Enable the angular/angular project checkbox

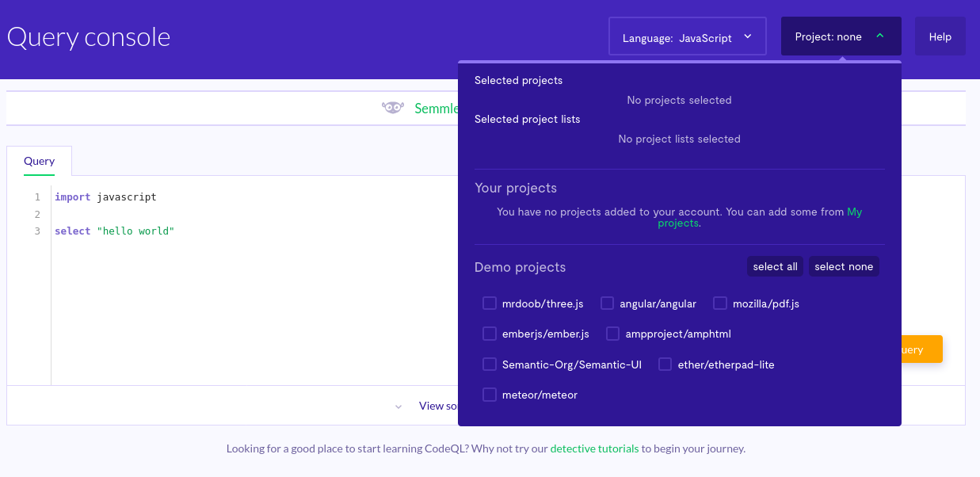point(608,303)
